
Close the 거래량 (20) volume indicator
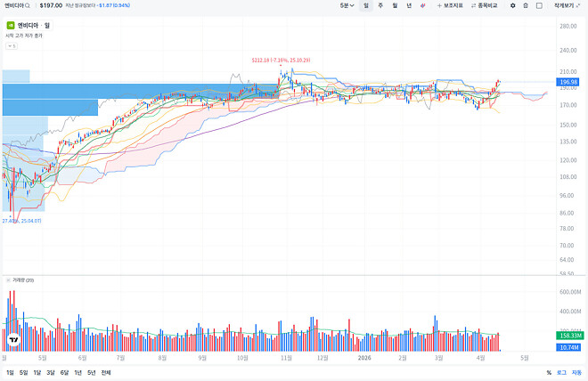[8, 280]
